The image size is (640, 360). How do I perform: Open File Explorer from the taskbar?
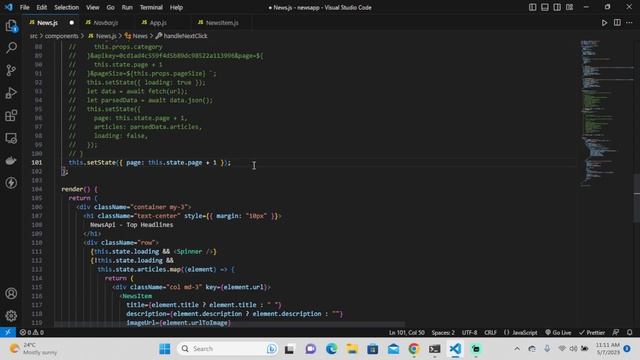[352, 349]
